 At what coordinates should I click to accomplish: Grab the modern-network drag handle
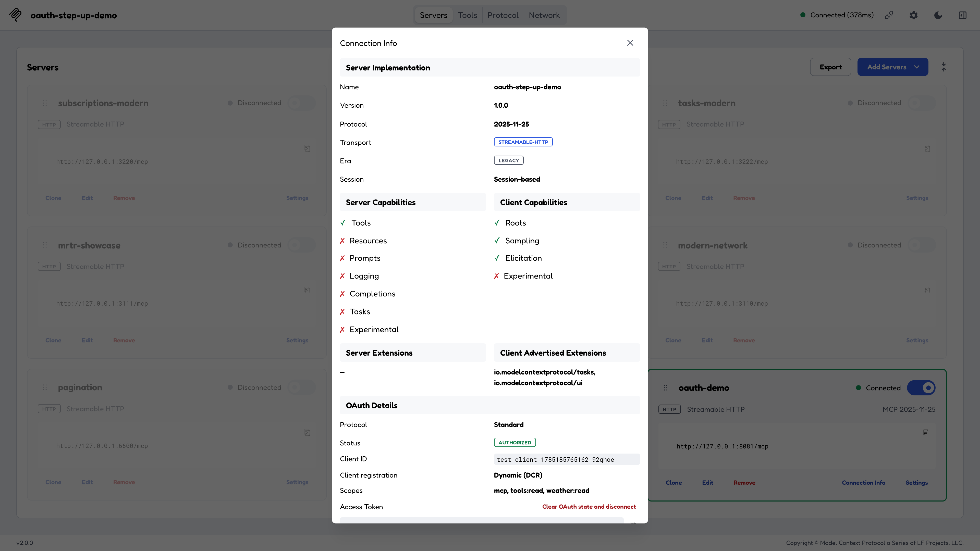(x=665, y=245)
